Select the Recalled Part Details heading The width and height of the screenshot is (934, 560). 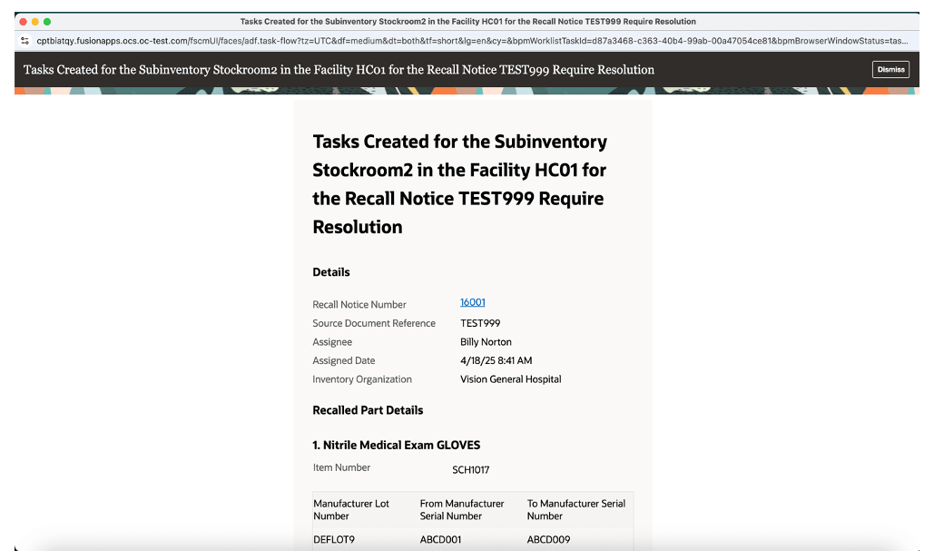point(368,410)
